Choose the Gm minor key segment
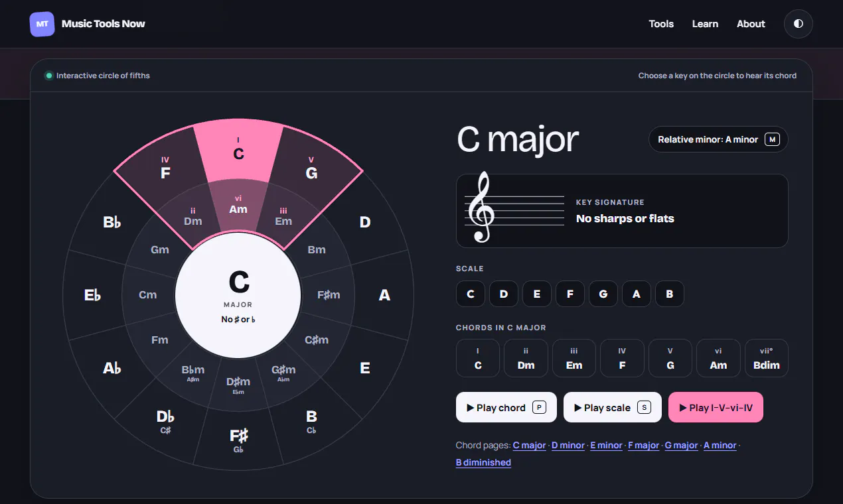The width and height of the screenshot is (843, 504). pos(160,250)
